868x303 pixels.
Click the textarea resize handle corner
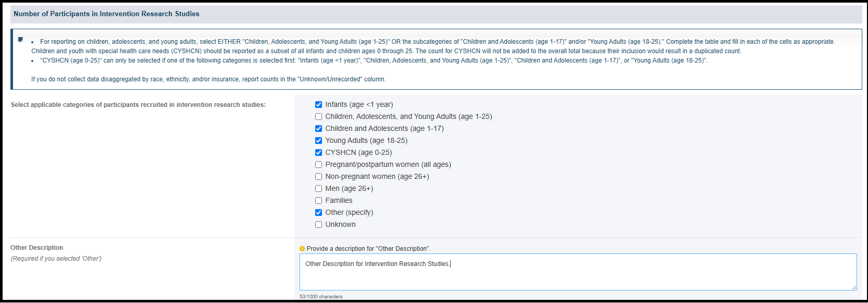coord(854,287)
